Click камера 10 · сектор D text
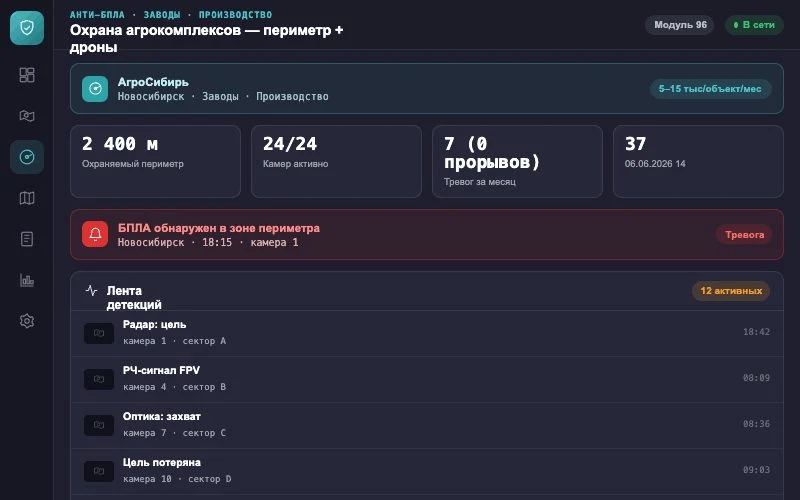800x500 pixels. click(177, 479)
